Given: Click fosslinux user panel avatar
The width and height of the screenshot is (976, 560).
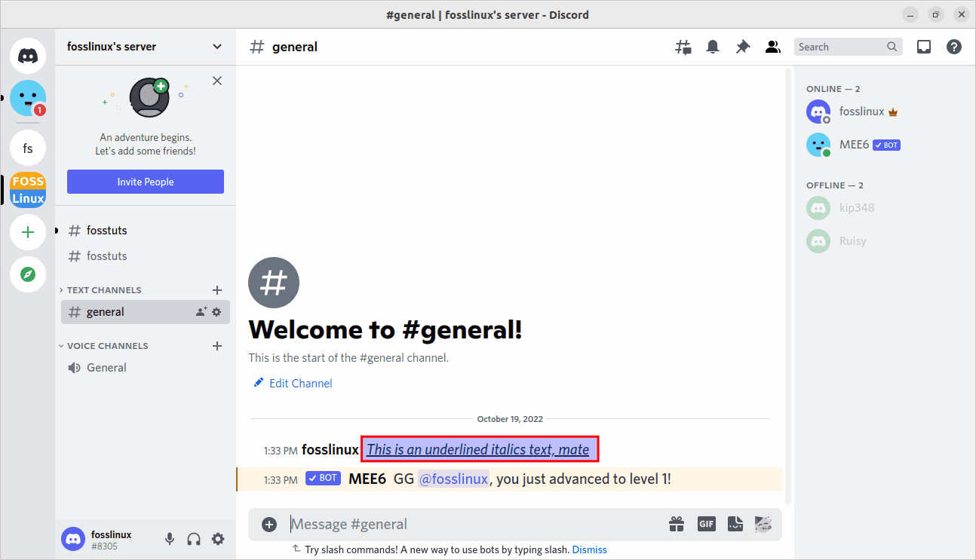Looking at the screenshot, I should pos(73,539).
